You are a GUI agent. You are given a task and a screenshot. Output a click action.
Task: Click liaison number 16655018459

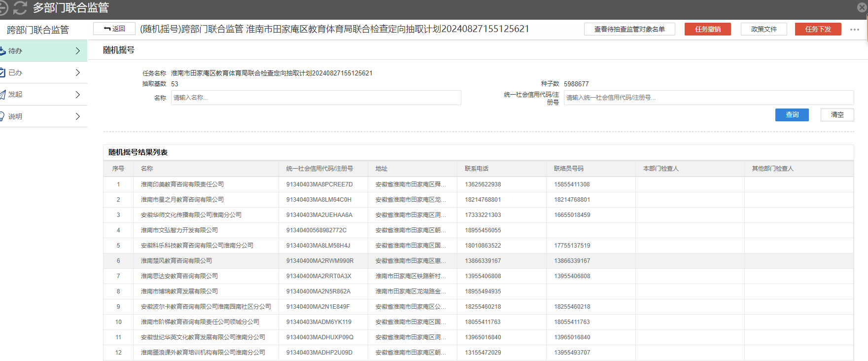click(572, 215)
